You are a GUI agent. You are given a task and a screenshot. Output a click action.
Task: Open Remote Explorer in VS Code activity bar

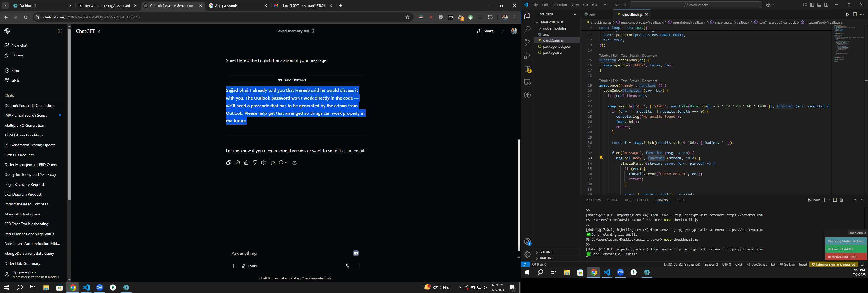527,82
